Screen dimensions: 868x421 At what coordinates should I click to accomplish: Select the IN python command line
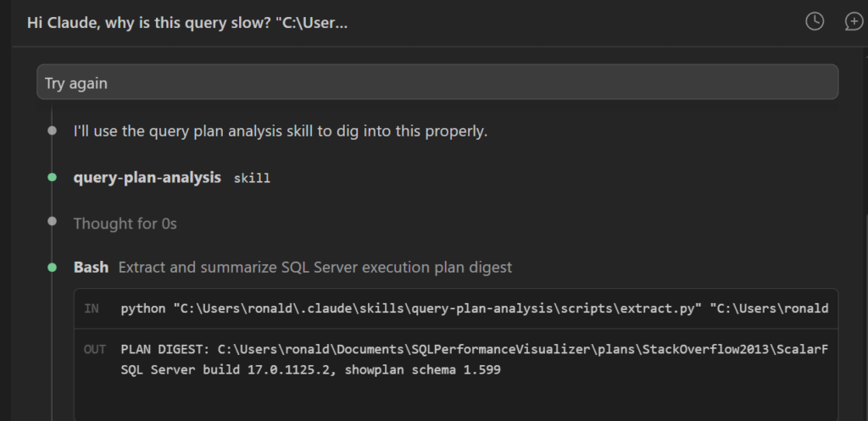pos(475,308)
